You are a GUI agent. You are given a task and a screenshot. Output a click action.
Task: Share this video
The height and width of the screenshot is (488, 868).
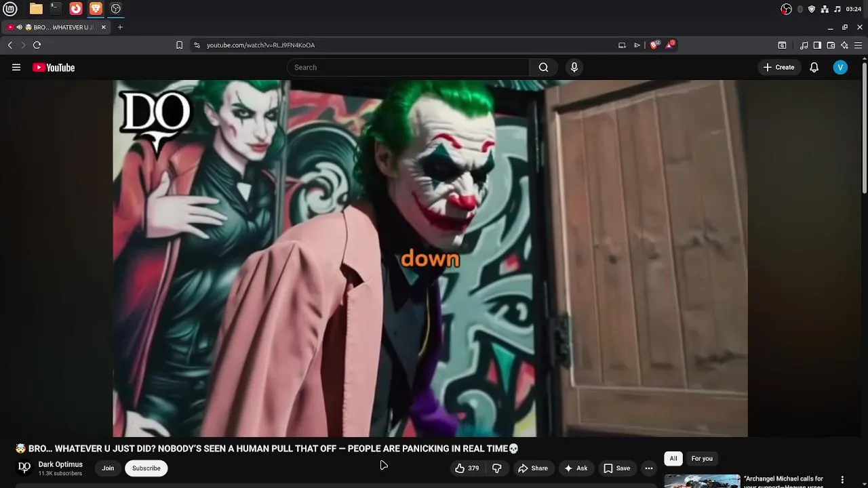click(x=533, y=468)
